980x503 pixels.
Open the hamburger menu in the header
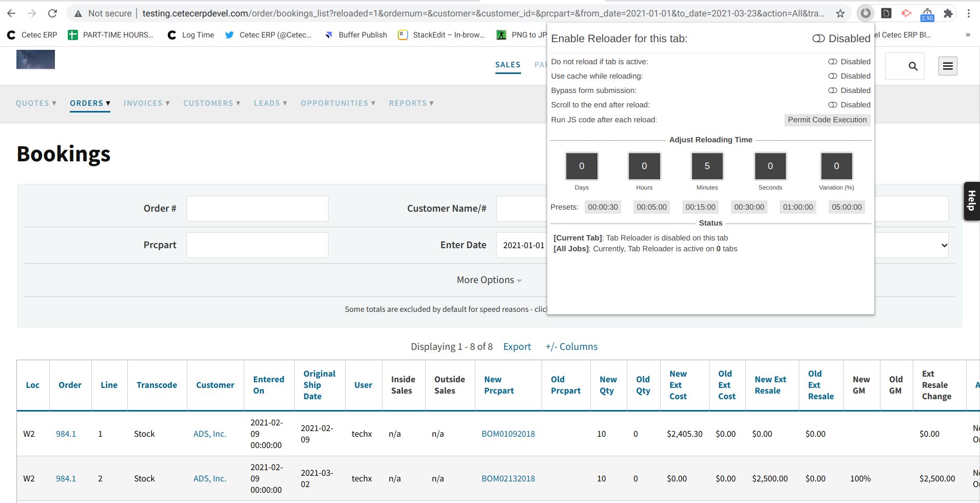tap(947, 66)
